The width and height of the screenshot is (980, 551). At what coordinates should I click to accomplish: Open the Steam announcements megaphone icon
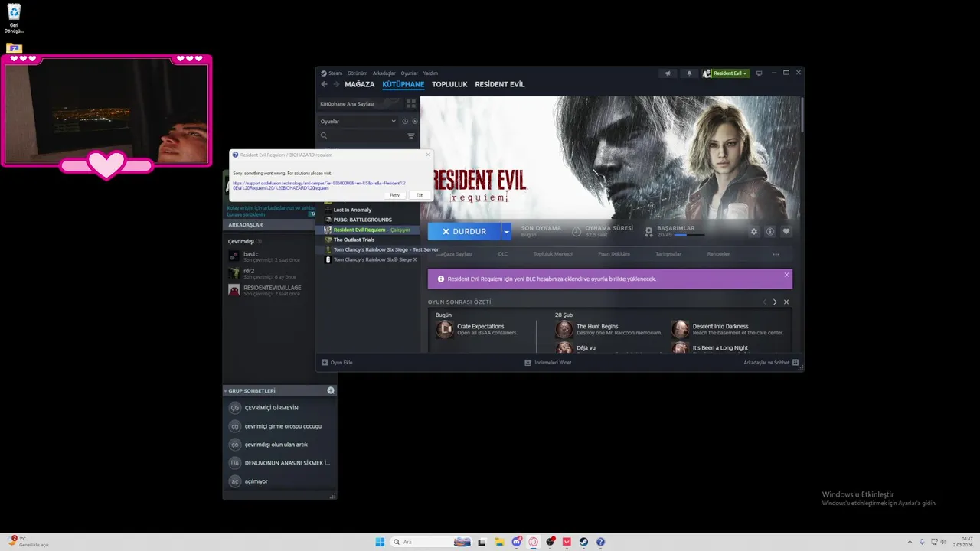[668, 73]
